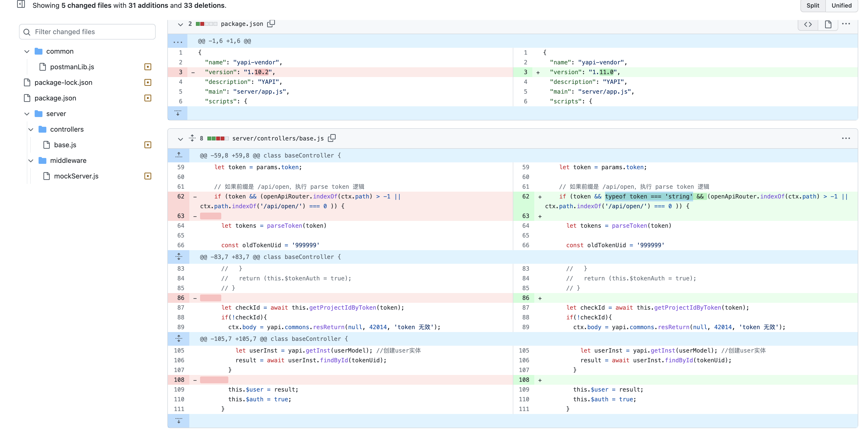The height and width of the screenshot is (433, 868).
Task: Open mockServer.js from file tree
Action: (x=76, y=176)
